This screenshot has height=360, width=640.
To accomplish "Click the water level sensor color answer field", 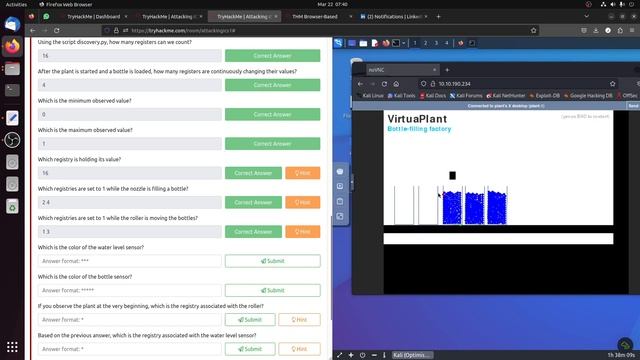I will [130, 261].
